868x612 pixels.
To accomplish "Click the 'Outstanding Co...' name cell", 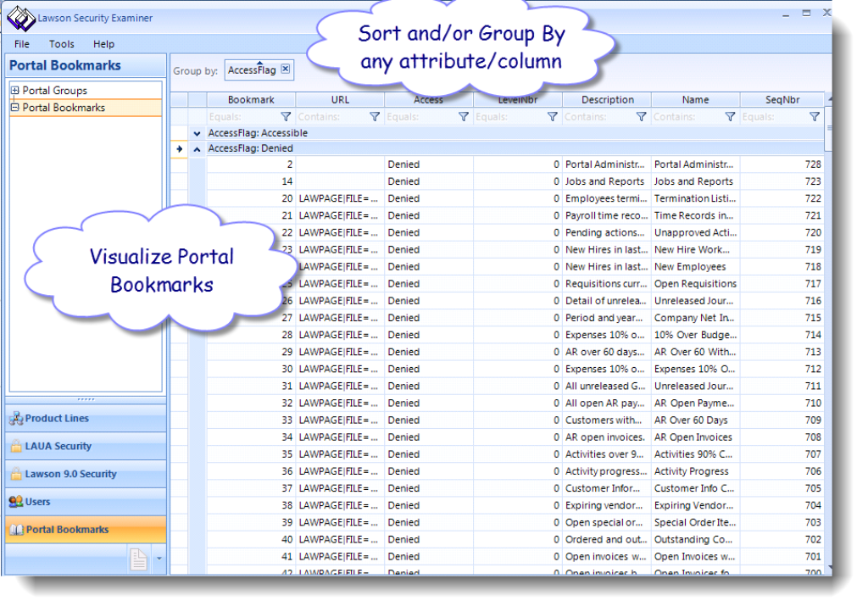I will coord(696,539).
